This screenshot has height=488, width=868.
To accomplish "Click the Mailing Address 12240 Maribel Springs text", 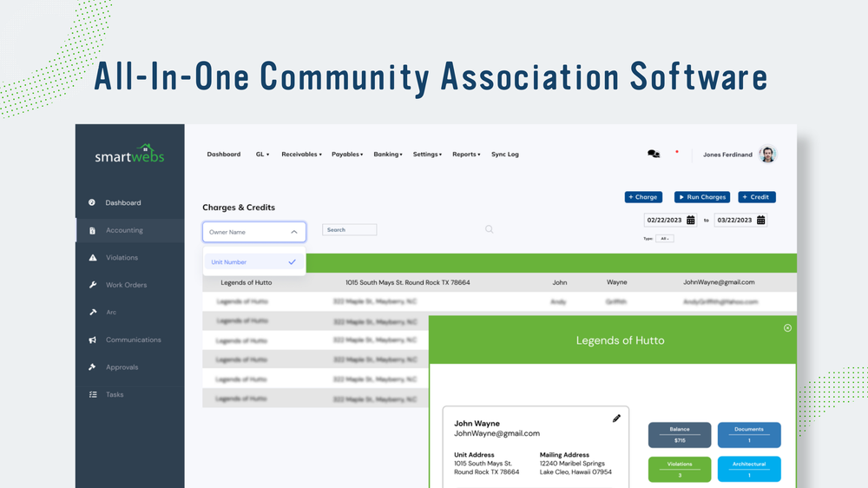I will click(572, 464).
